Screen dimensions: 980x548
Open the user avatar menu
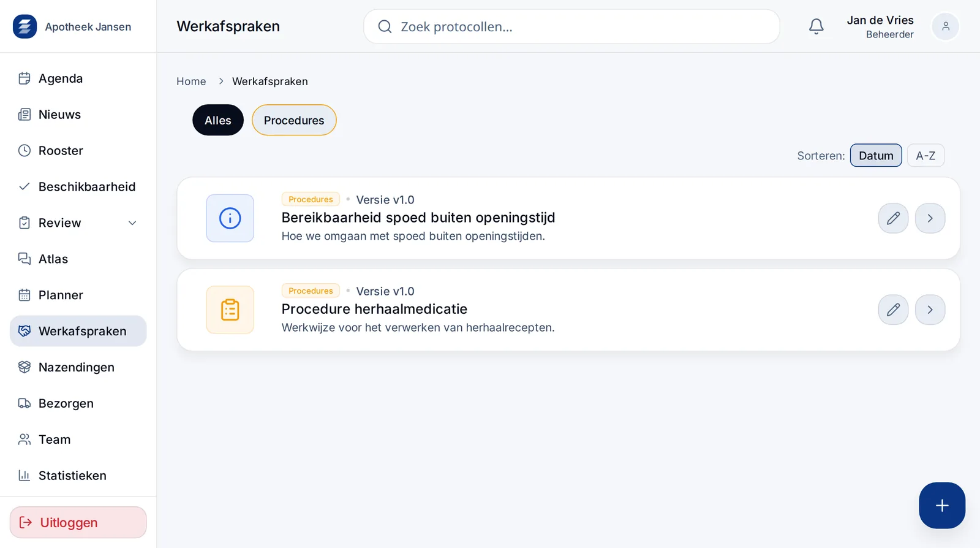pyautogui.click(x=946, y=26)
